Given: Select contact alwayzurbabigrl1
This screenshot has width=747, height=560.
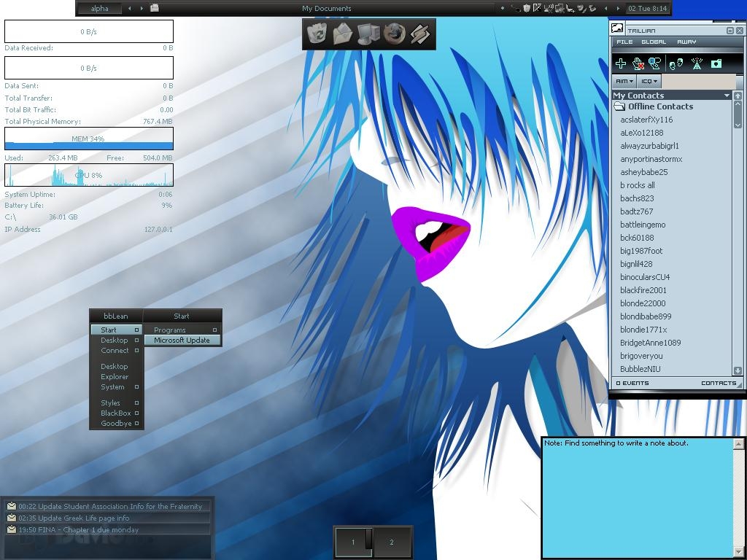Looking at the screenshot, I should tap(649, 146).
